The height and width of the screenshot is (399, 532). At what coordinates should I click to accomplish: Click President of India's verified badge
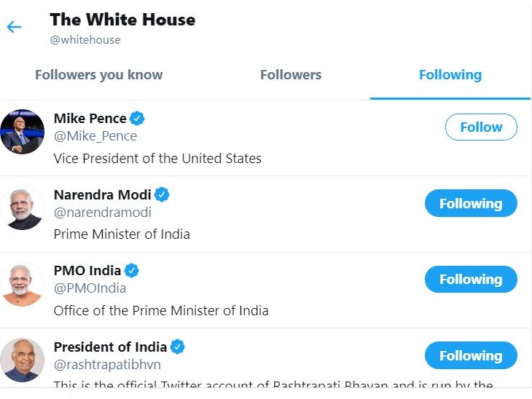click(178, 347)
